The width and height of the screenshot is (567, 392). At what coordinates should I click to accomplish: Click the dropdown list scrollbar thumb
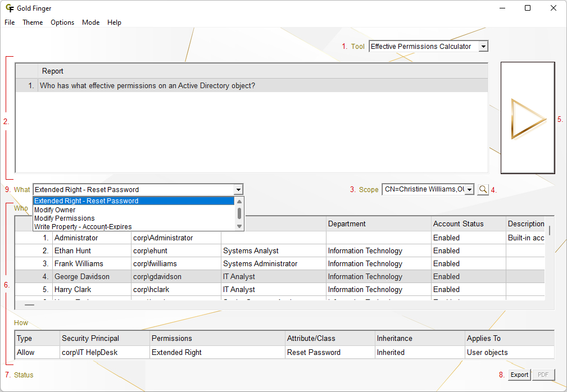(239, 213)
